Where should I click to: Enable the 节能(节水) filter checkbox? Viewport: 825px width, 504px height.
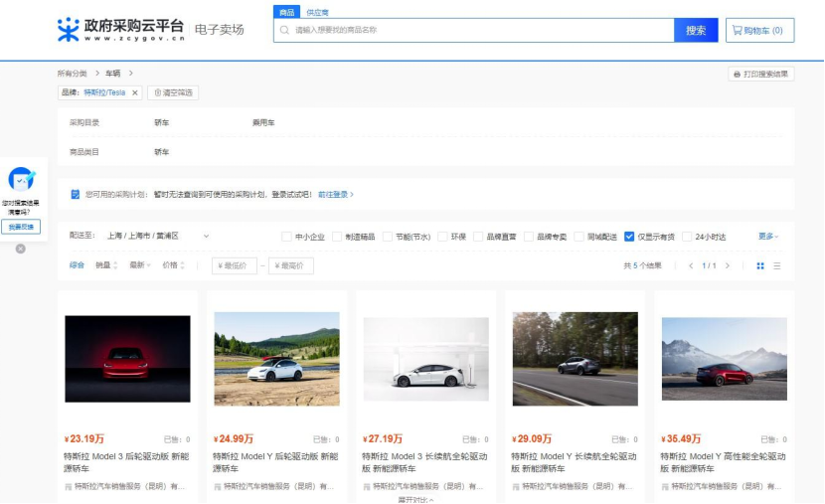388,237
